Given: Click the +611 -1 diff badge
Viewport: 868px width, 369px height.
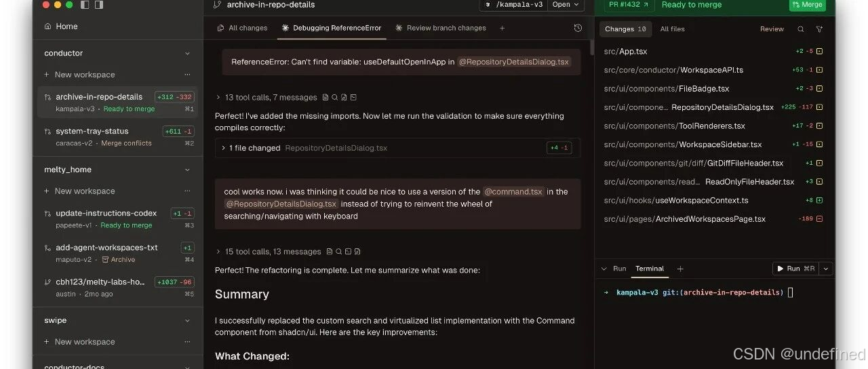Looking at the screenshot, I should [178, 132].
